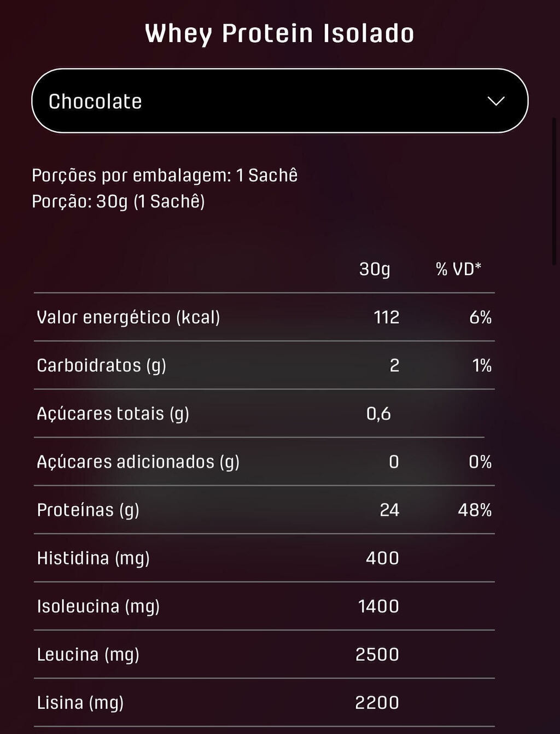This screenshot has width=560, height=734.
Task: Click the Porção: 30g (1 Sachê) text
Action: (x=118, y=201)
